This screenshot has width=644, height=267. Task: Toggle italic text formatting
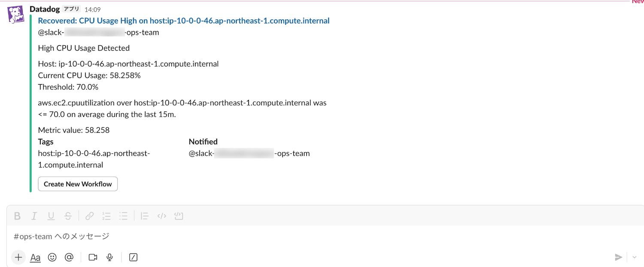(x=34, y=216)
